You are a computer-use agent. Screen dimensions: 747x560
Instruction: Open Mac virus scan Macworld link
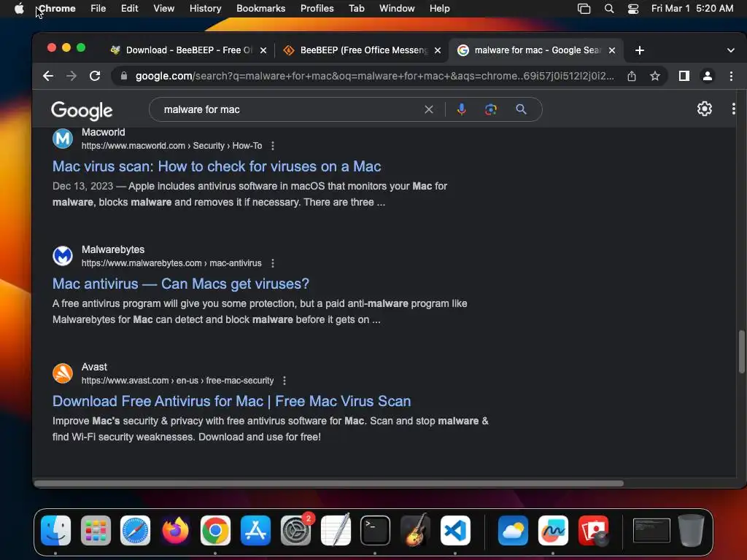[216, 166]
